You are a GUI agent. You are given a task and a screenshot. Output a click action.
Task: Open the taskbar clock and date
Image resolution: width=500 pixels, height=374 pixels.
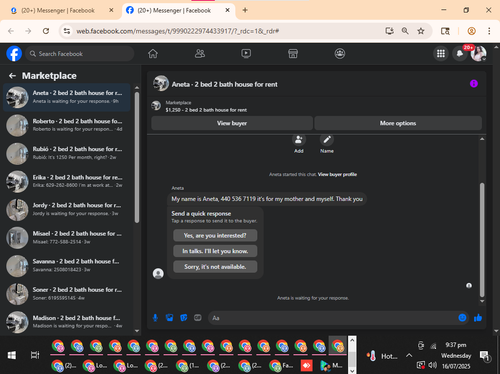(456, 355)
